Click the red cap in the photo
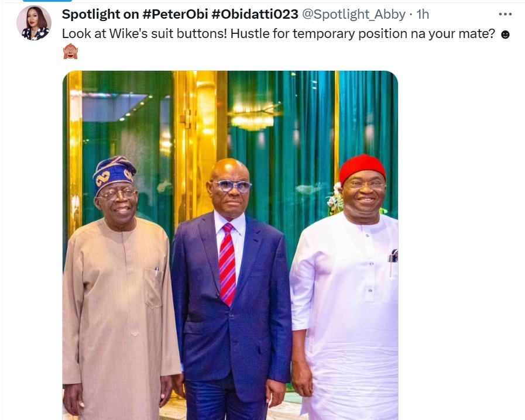The image size is (525, 420). pos(362,167)
